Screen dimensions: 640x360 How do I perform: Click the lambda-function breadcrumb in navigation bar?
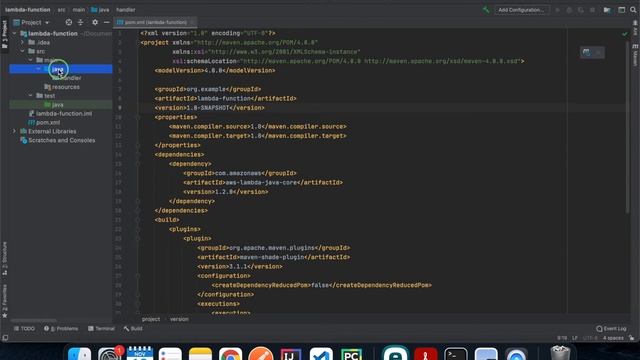(x=27, y=10)
